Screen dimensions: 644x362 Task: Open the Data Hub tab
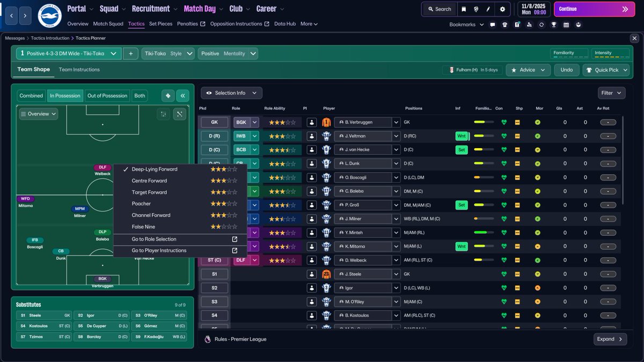285,24
